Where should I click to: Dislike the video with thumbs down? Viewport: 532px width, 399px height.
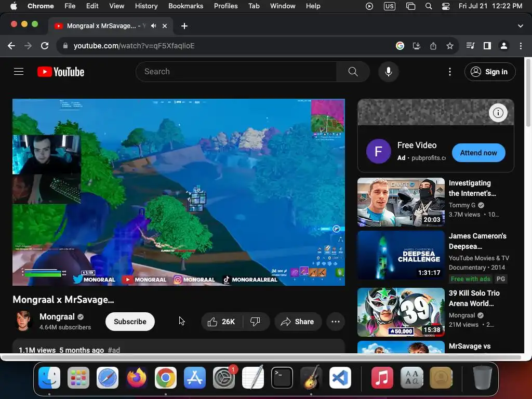(x=255, y=322)
